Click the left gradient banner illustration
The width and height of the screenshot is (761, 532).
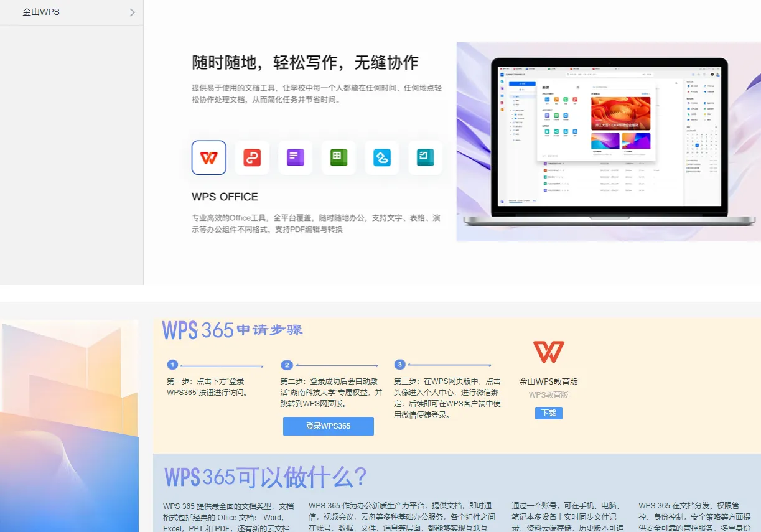tap(68, 426)
